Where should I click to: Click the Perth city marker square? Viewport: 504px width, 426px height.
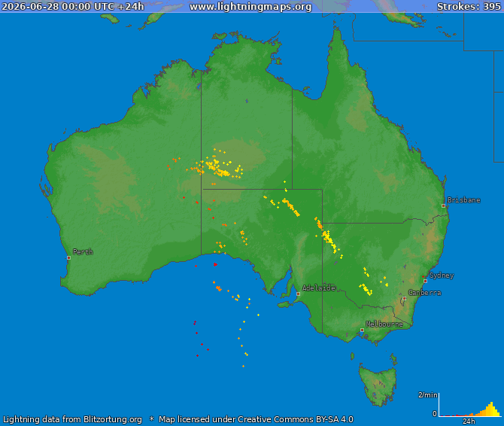coord(68,258)
